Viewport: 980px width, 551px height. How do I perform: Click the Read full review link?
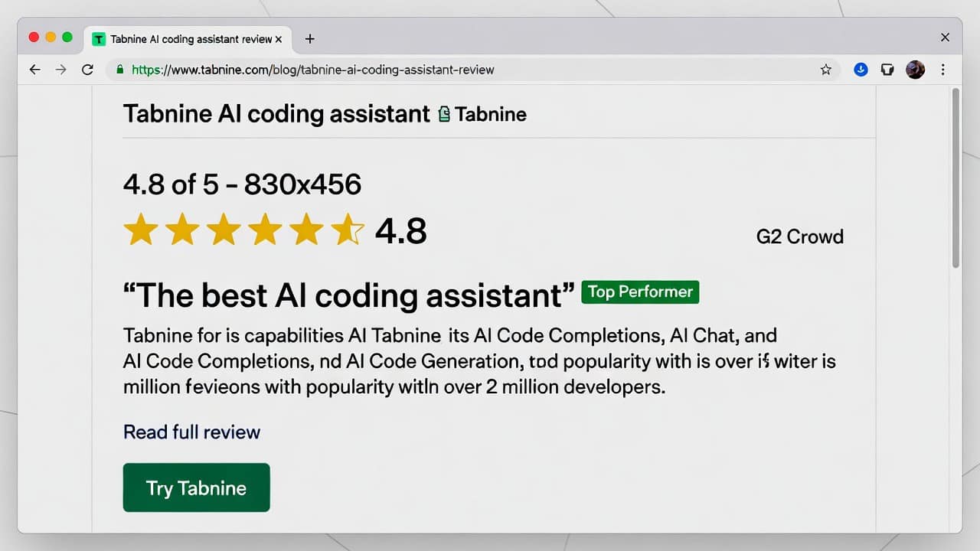[x=191, y=432]
